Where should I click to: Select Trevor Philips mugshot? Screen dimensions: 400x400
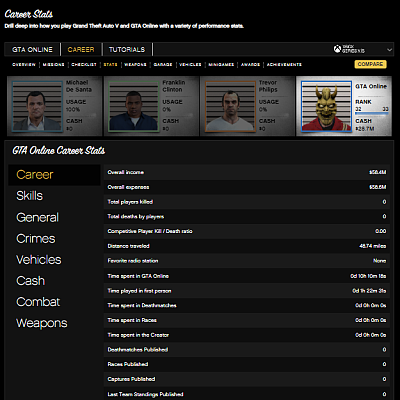[x=230, y=106]
